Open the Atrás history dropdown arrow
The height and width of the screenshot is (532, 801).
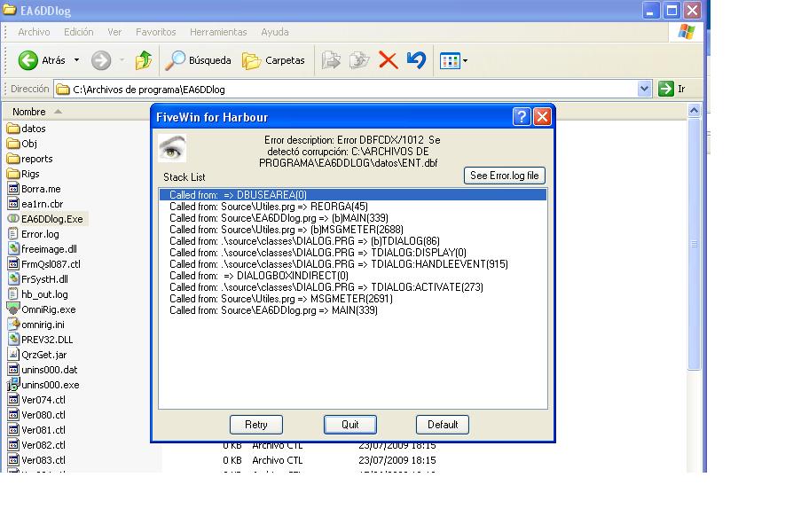coord(76,60)
